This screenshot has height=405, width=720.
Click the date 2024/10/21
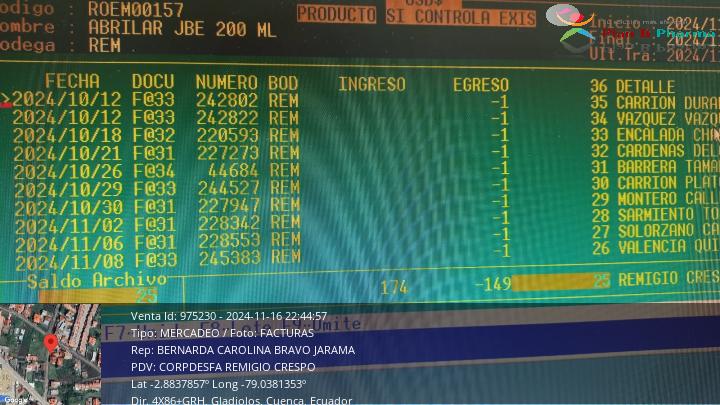[68, 153]
